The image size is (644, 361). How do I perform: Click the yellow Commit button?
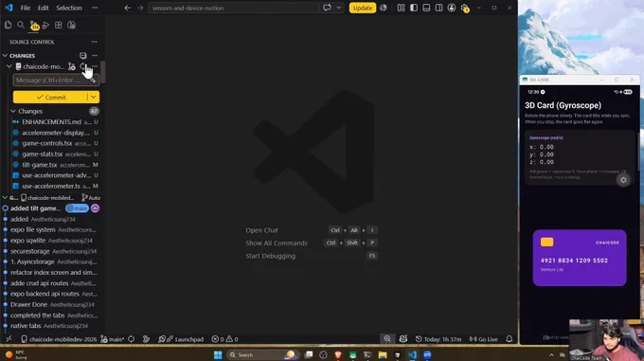50,97
